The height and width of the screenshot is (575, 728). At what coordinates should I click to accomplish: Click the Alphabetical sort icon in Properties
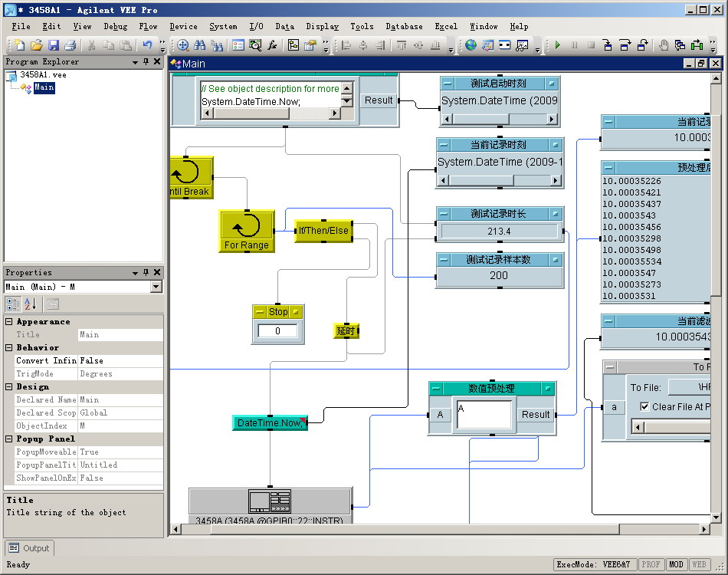click(30, 304)
